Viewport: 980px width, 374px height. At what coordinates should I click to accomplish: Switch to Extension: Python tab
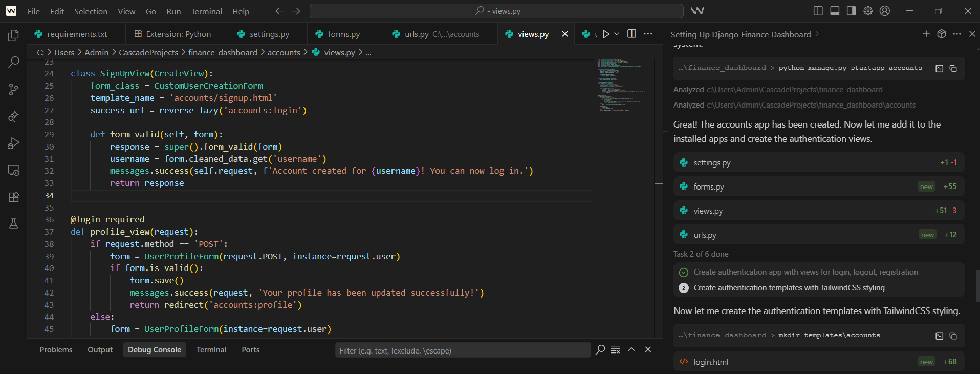(x=178, y=34)
